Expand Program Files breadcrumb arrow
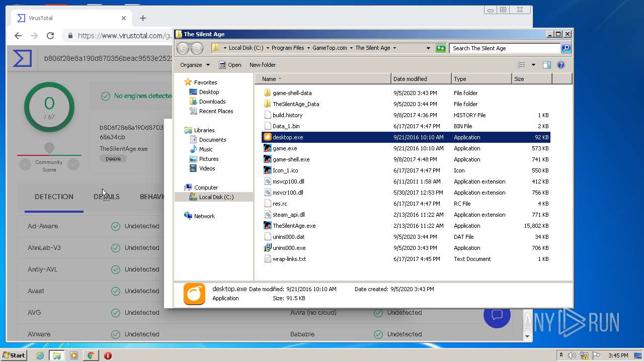Viewport: 644px width, 362px height. tap(308, 48)
